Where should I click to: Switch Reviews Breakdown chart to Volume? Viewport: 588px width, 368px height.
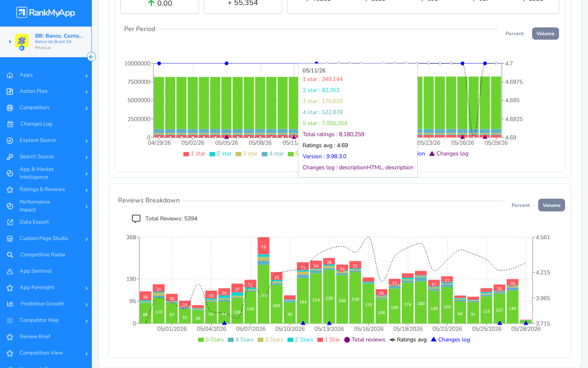tap(551, 205)
